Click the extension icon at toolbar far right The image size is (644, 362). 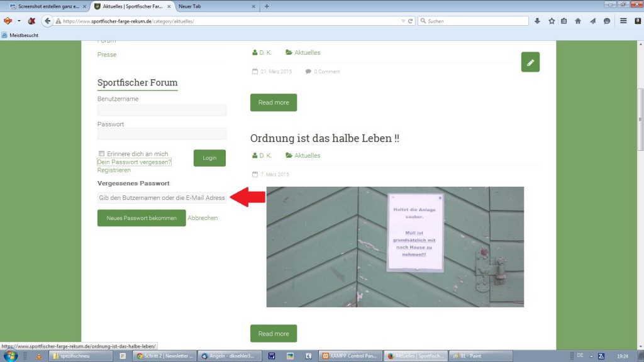(x=638, y=21)
